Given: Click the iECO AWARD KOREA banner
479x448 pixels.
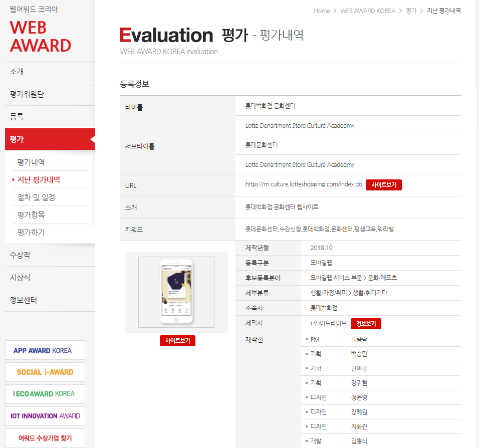Looking at the screenshot, I should (x=45, y=394).
